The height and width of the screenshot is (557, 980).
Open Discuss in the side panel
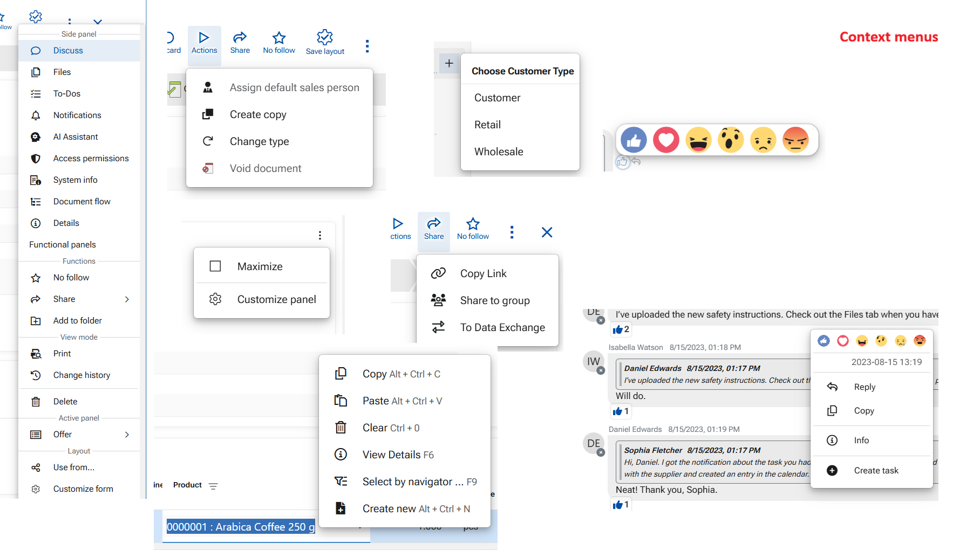[79, 51]
